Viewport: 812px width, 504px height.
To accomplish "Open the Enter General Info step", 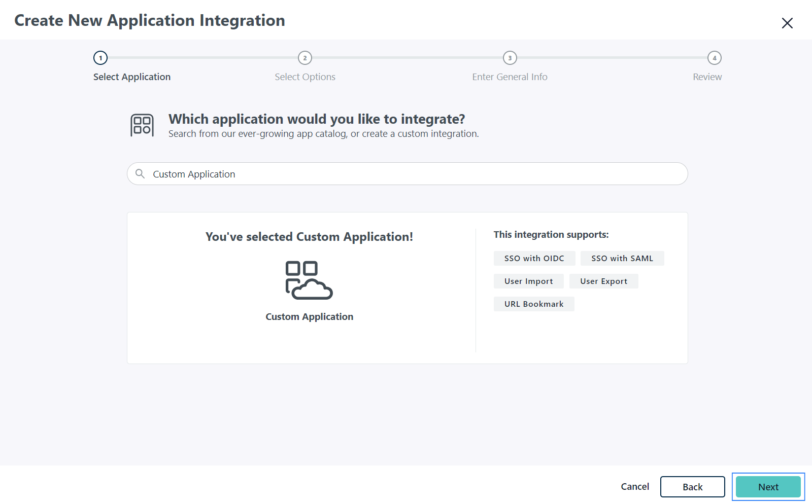I will 510,77.
